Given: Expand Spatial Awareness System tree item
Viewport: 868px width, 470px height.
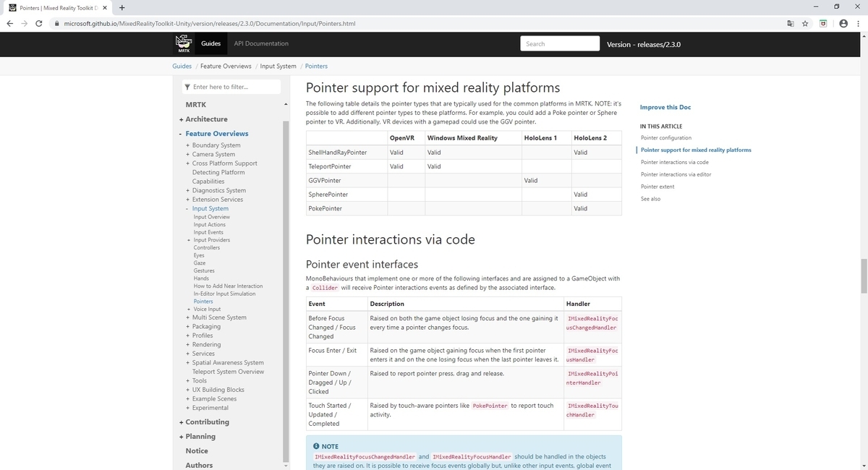Looking at the screenshot, I should point(188,362).
